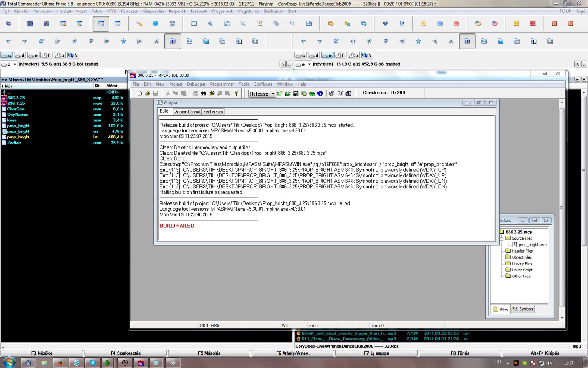Collapse the Source Files folder in project tree
Screen dimensions: 588x368
point(502,238)
